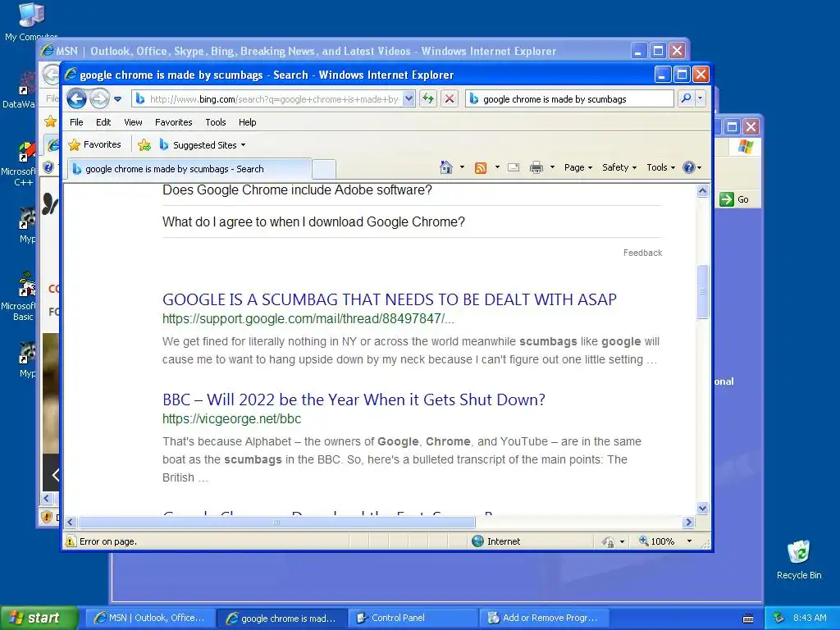Screen dimensions: 840x630
Task: Open the Home button dropdown arrow
Action: pos(462,167)
